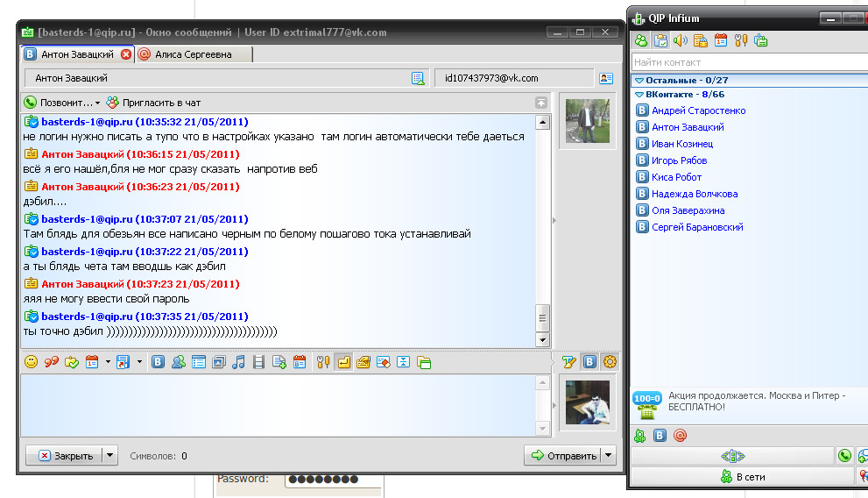Focus the Password field behind the chat window
Screen dimensions: 868x498
point(332,480)
